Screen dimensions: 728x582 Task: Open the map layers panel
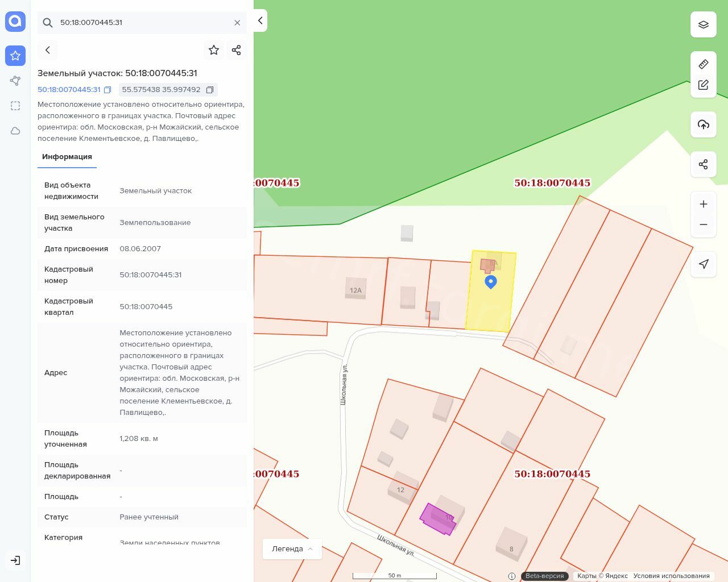click(704, 24)
